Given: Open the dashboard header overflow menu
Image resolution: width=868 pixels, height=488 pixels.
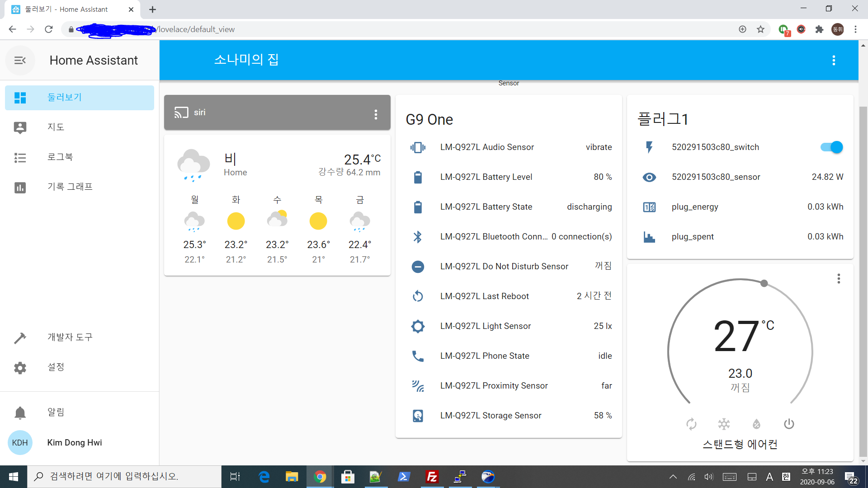Looking at the screenshot, I should [834, 61].
